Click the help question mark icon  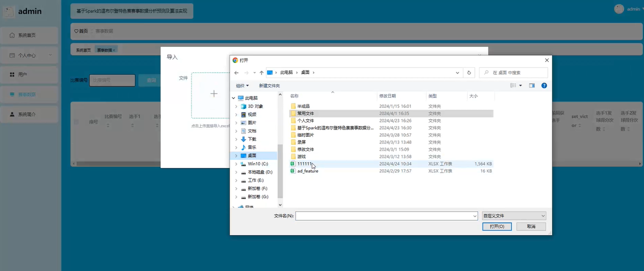[544, 86]
